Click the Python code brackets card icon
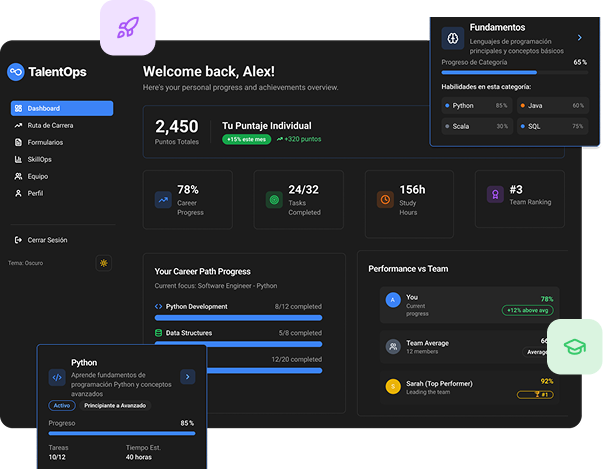The image size is (603, 469). pyautogui.click(x=57, y=377)
